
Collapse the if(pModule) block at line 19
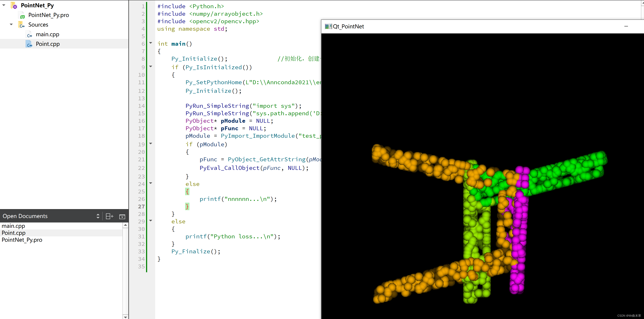click(151, 144)
